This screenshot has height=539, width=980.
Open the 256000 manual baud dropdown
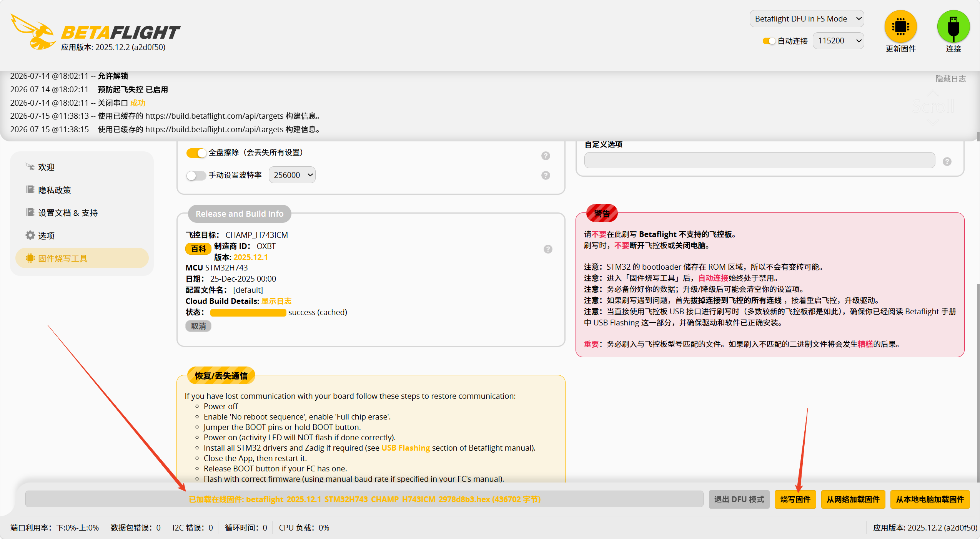(292, 175)
